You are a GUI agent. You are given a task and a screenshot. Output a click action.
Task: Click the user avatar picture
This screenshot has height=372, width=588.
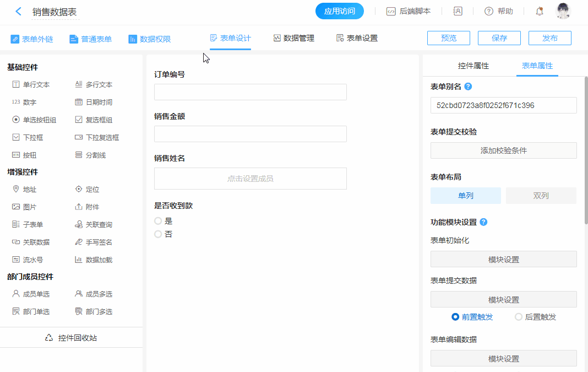(x=563, y=11)
